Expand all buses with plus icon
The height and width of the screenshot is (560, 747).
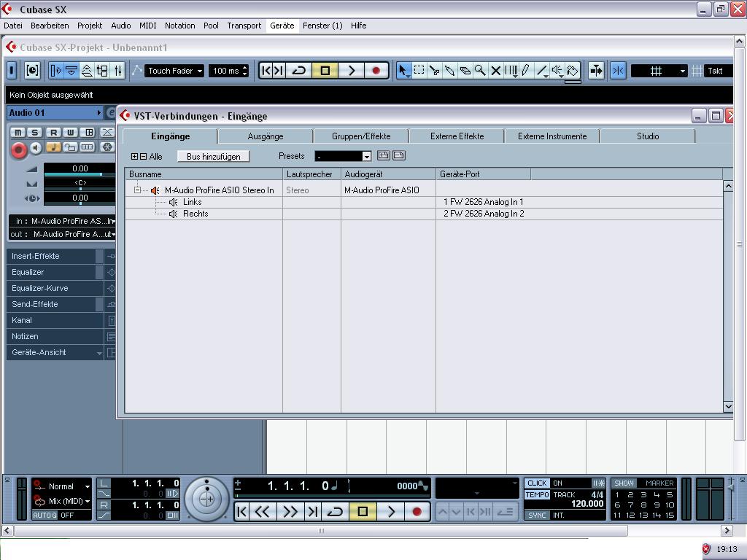click(x=134, y=156)
